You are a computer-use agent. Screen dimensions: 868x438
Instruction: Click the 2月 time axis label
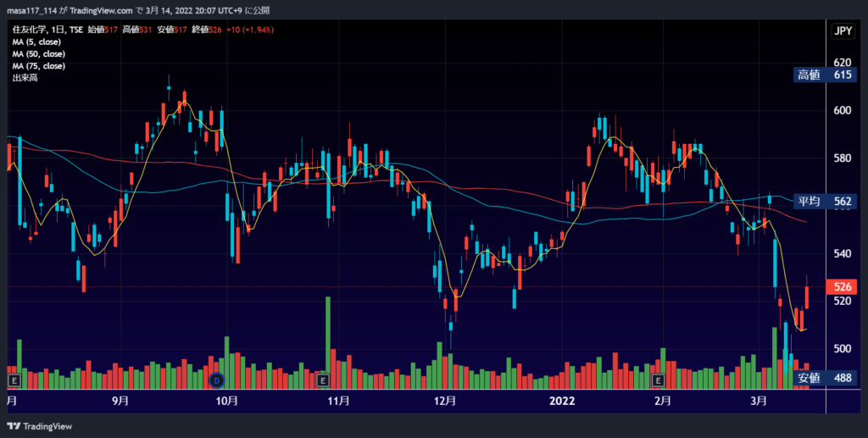[663, 401]
